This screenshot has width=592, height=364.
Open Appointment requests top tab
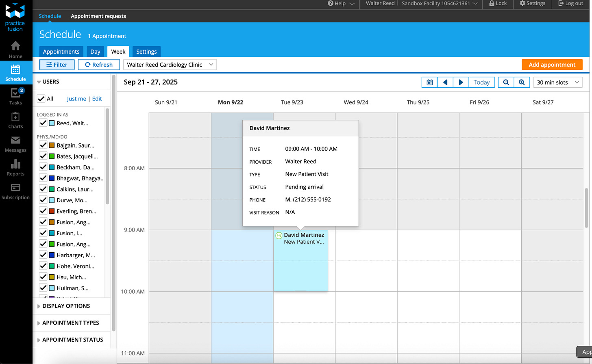(x=98, y=16)
